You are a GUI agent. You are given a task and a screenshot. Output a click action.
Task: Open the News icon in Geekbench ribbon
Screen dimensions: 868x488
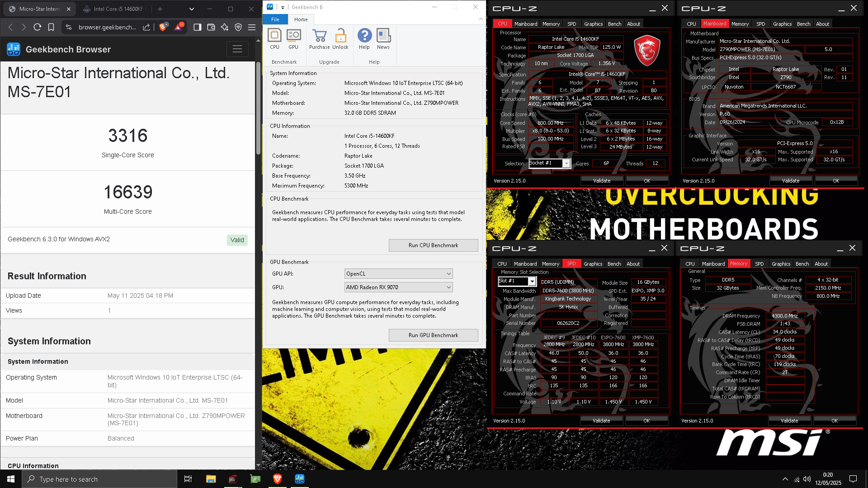[x=383, y=39]
